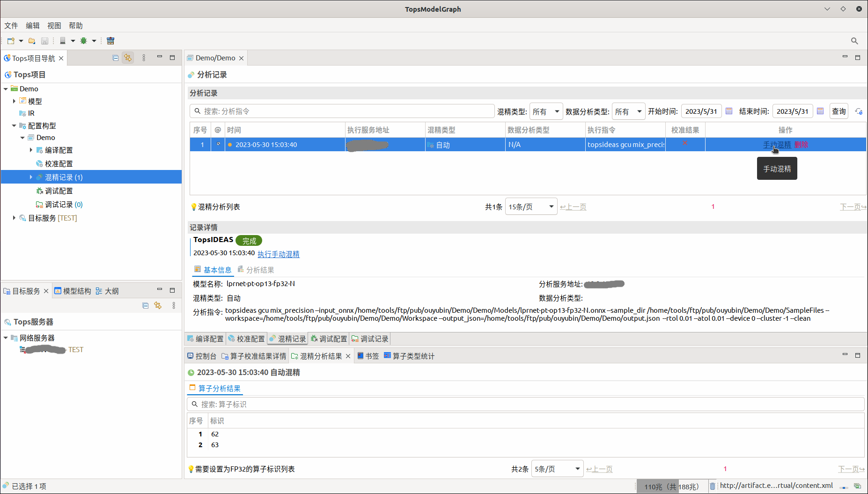Open the 算子校准结果详情 tab
The image size is (868, 494).
(x=254, y=356)
